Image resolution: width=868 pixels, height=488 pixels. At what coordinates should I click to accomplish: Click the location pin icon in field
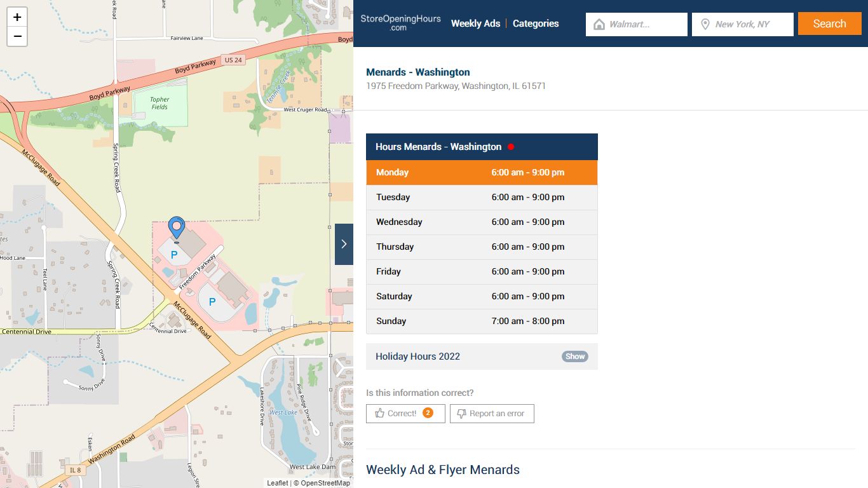(x=705, y=24)
